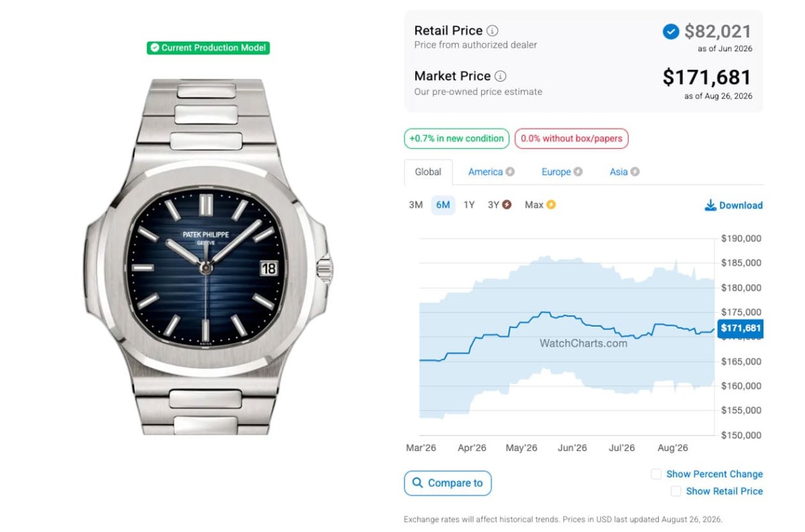Click the Market Price info icon
This screenshot has width=805, height=532.
pos(500,76)
